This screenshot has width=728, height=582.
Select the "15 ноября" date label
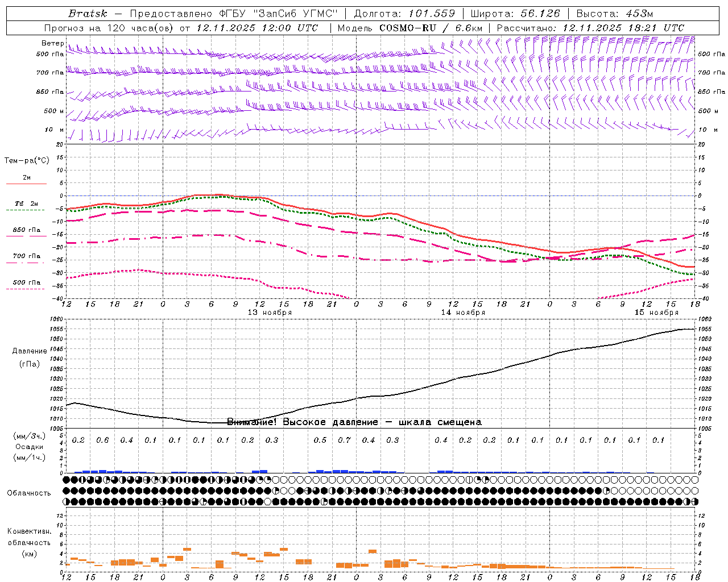656,313
